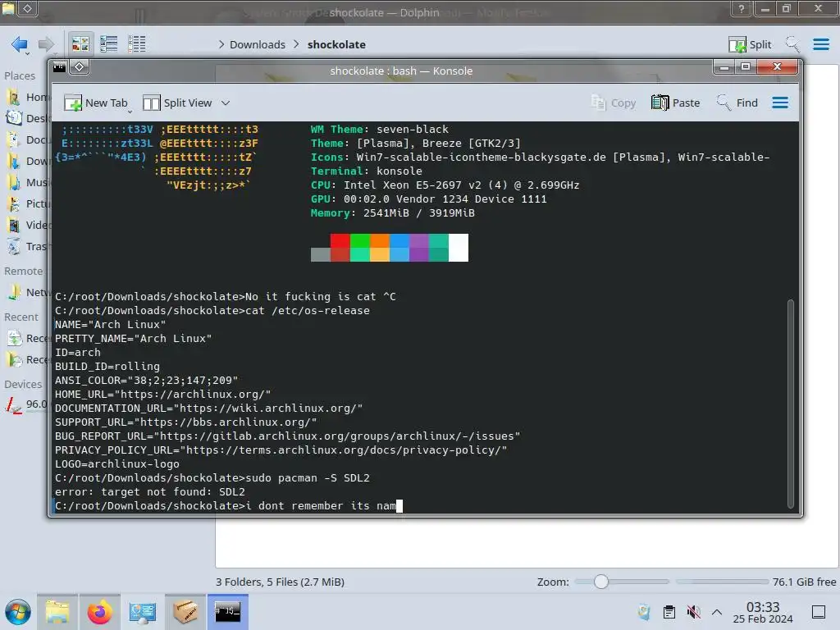Open a New Tab in Konsole
Viewport: 840px width, 630px height.
(x=95, y=103)
